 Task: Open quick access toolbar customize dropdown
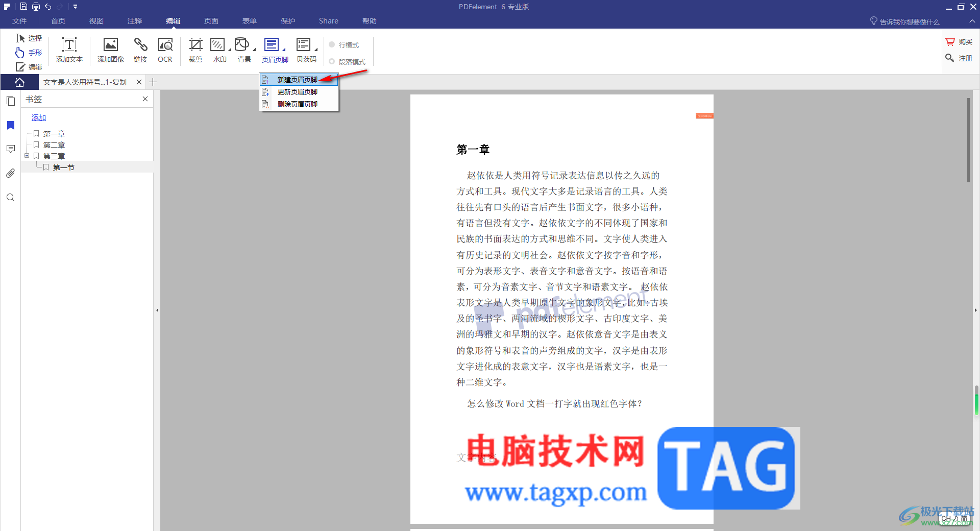tap(75, 7)
